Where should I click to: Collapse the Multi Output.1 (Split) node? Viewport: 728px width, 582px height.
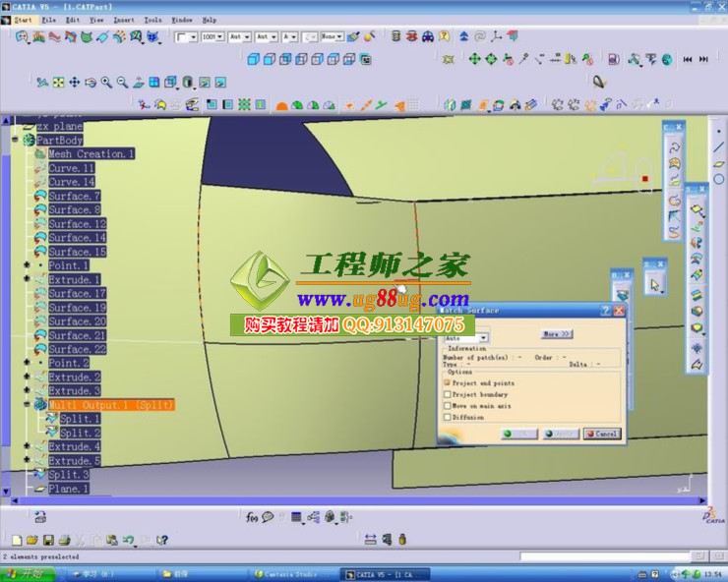pyautogui.click(x=27, y=404)
